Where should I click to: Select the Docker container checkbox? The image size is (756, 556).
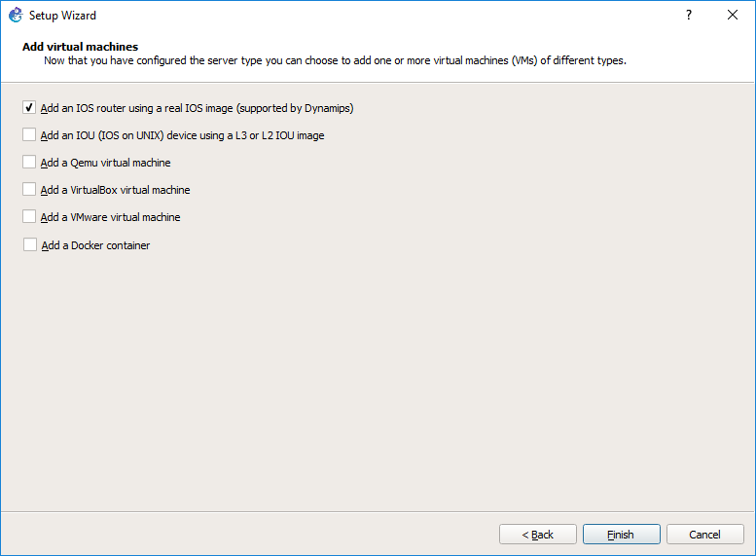[30, 244]
